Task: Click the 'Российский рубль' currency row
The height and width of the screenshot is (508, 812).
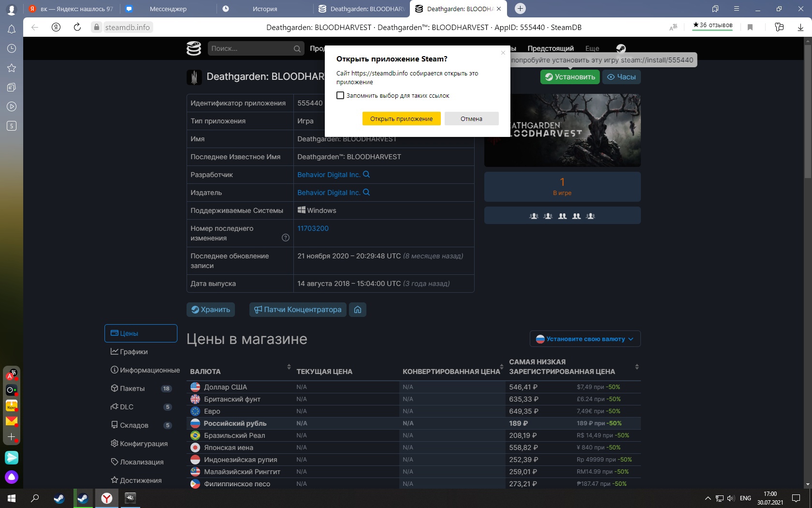Action: tap(414, 423)
